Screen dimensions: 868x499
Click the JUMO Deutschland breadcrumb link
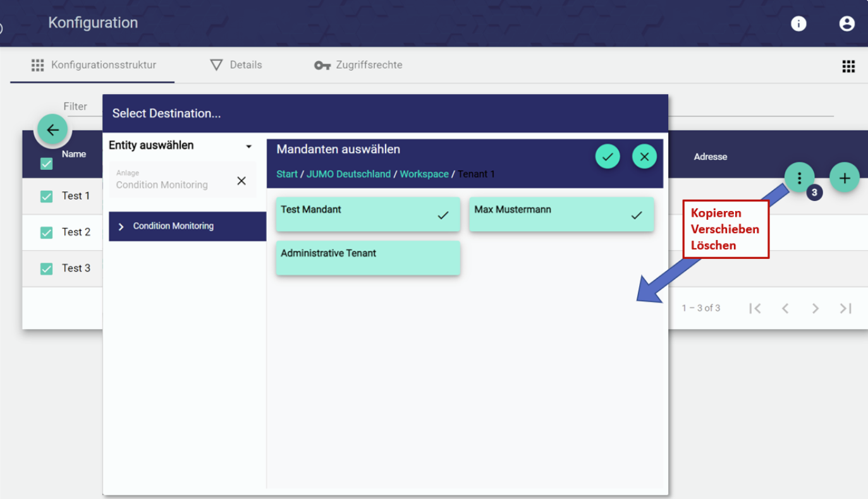pos(348,174)
